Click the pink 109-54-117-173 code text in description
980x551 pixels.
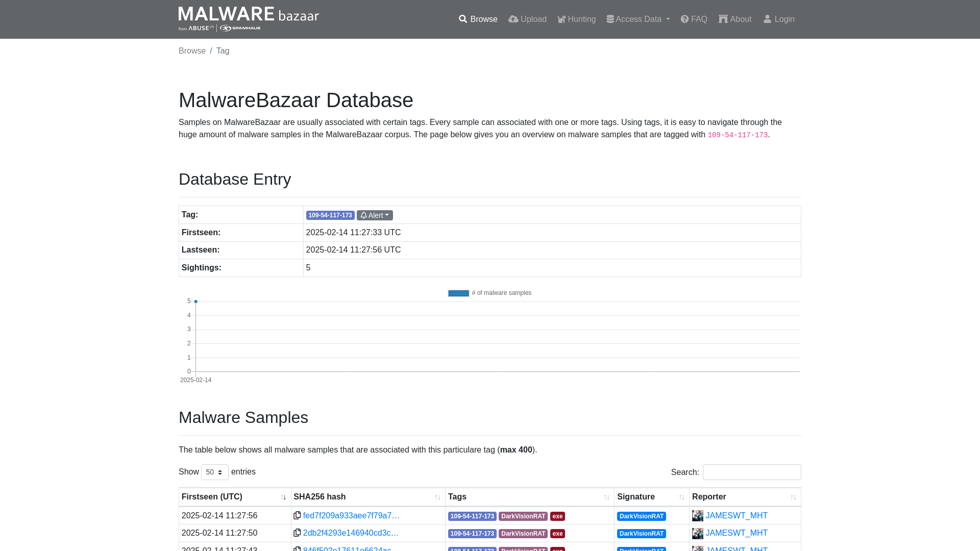[738, 135]
